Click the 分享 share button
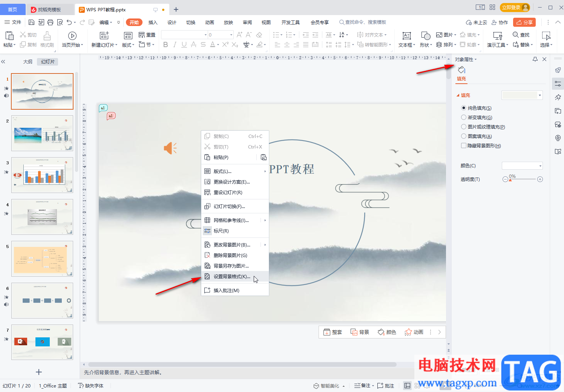 pos(524,22)
